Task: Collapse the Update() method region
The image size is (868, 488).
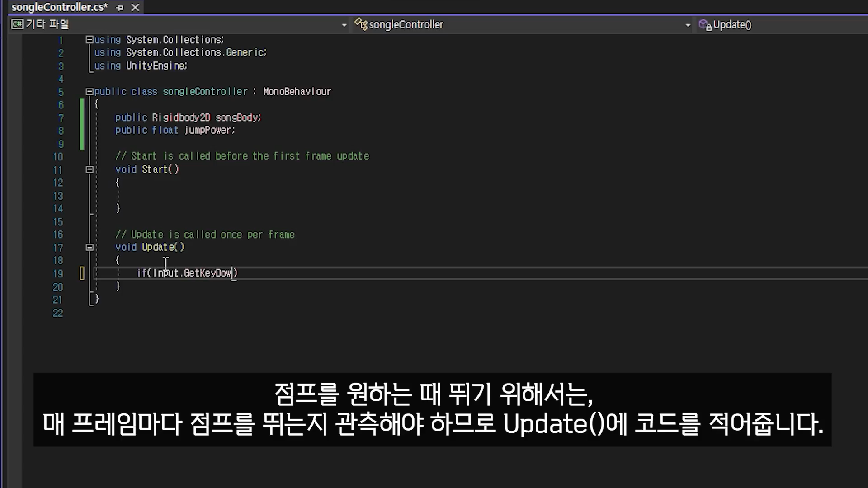Action: click(90, 247)
